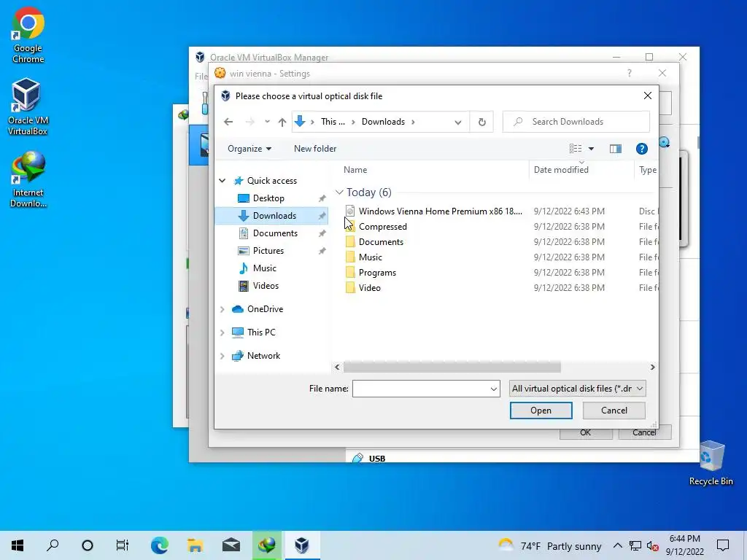Show hidden system tray icons
The image size is (747, 560).
click(x=617, y=545)
